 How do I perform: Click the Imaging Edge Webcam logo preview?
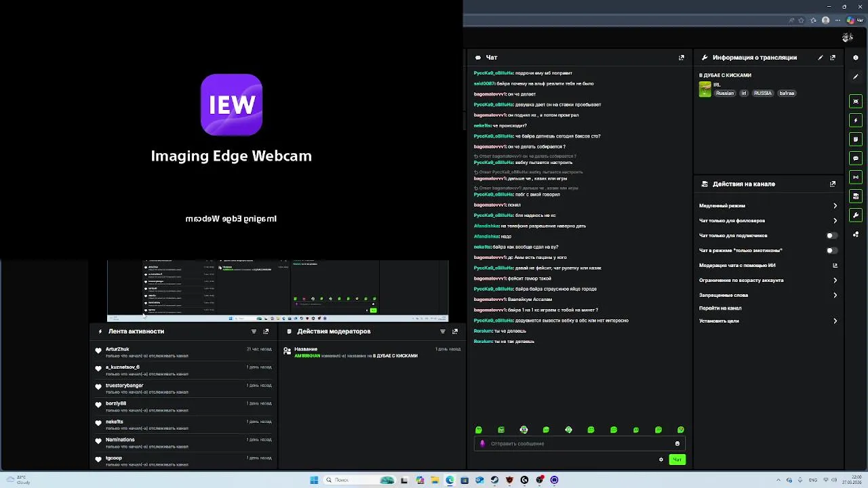pos(231,105)
